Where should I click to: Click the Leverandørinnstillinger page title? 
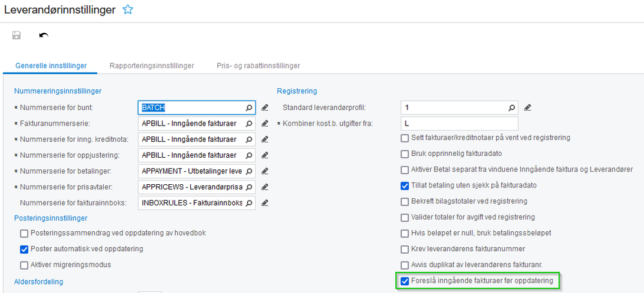pyautogui.click(x=60, y=10)
